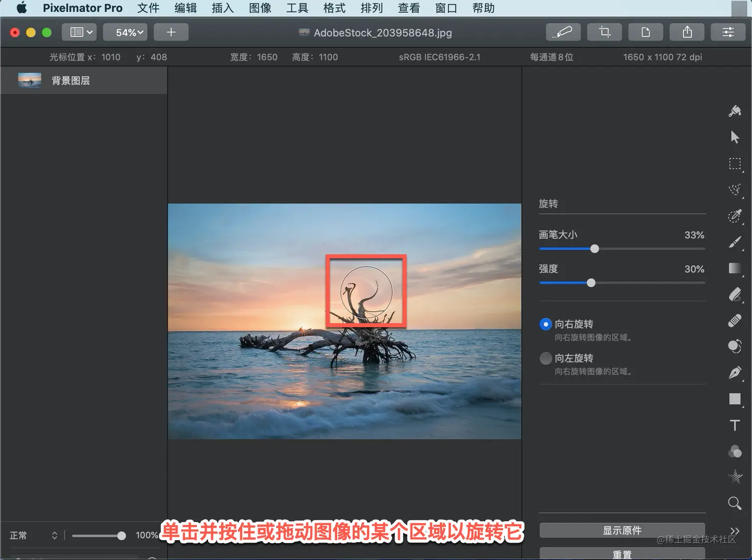
Task: Open the Apple menu
Action: pyautogui.click(x=22, y=8)
